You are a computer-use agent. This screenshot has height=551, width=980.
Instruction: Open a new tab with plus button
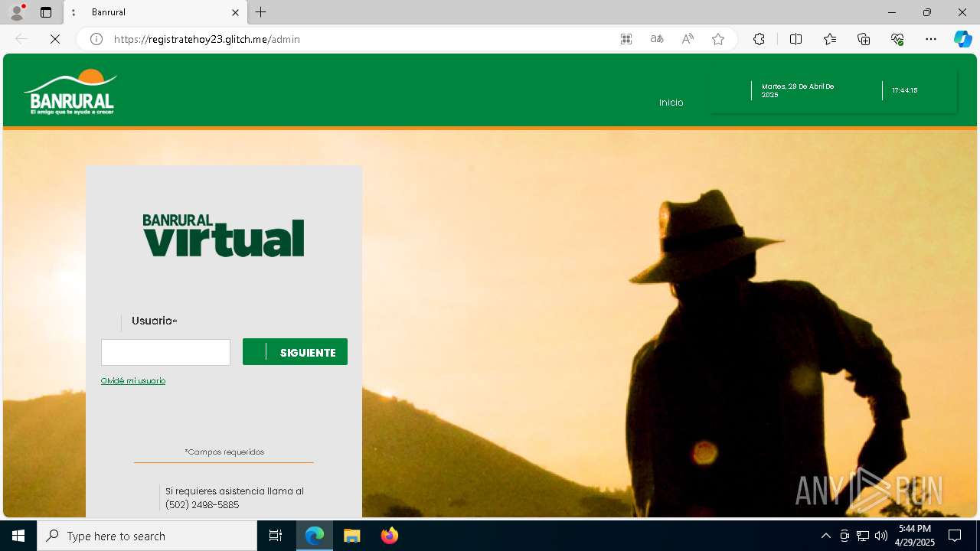[x=261, y=12]
